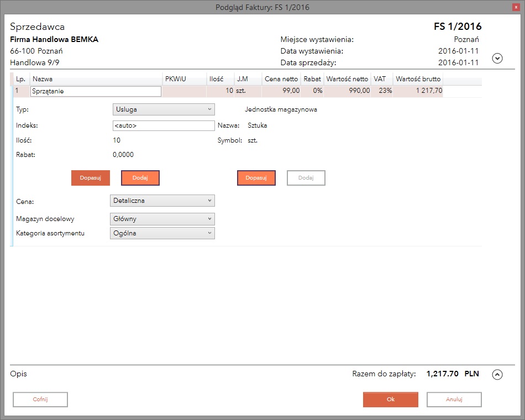
Task: Click the PLN currency label
Action: pos(472,374)
